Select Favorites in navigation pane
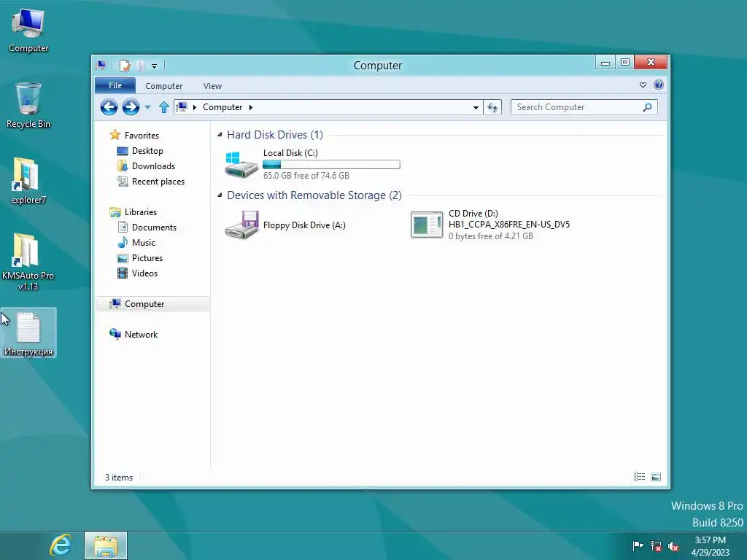Screen dimensions: 747x560 [142, 136]
